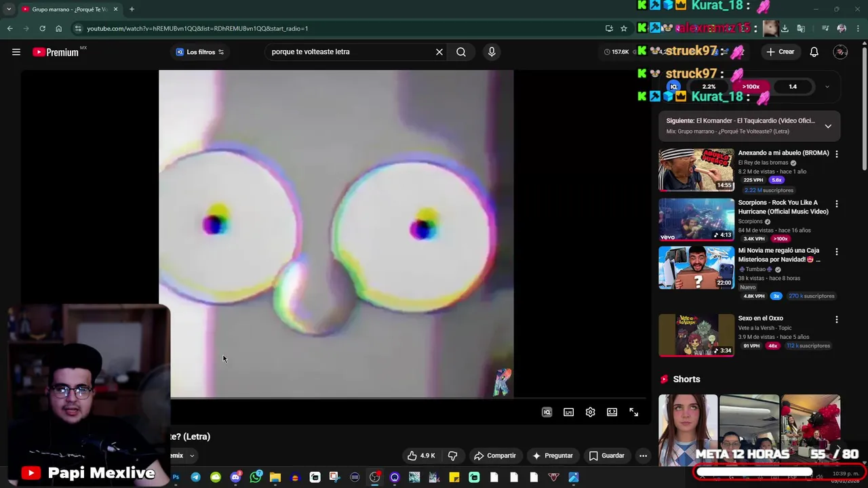
Task: Open Chrome three-dot menu
Action: click(x=858, y=28)
